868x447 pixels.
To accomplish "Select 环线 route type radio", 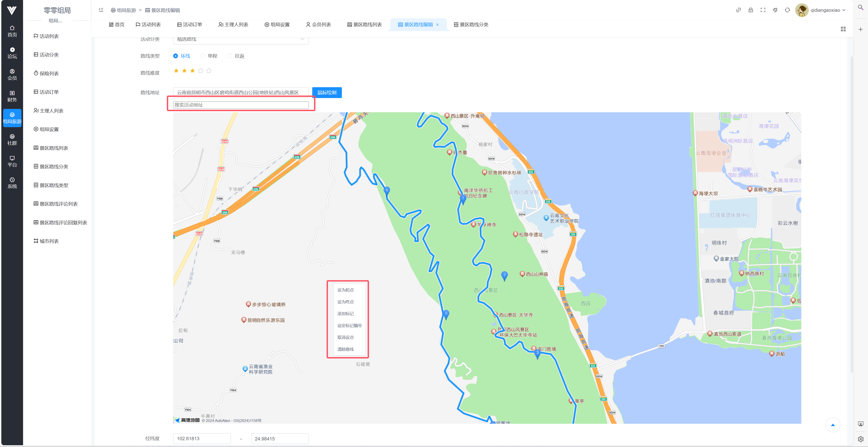I will pos(175,56).
